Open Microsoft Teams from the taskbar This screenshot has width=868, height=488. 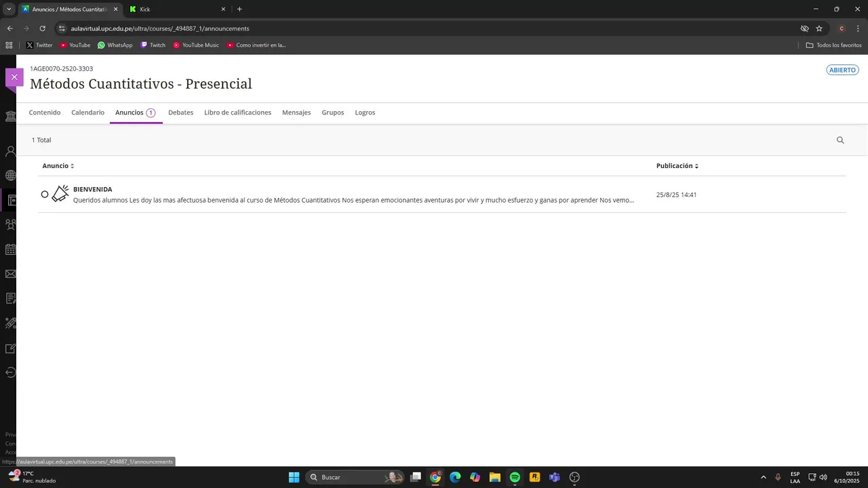[x=555, y=477]
